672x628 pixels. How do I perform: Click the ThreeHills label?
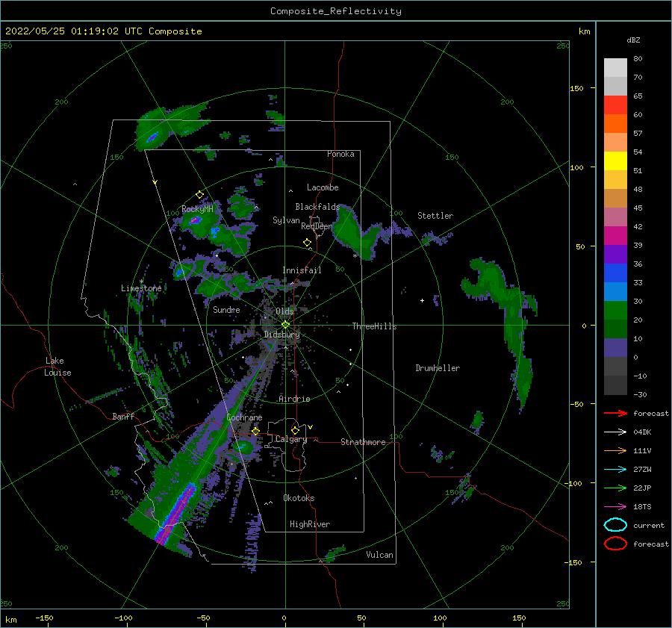pyautogui.click(x=374, y=326)
